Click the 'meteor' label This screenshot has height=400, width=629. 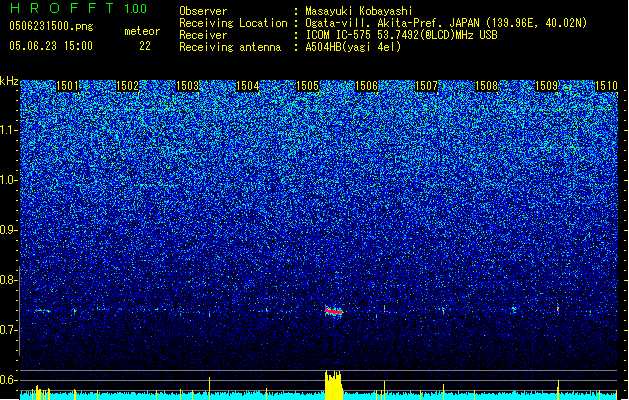pos(142,31)
